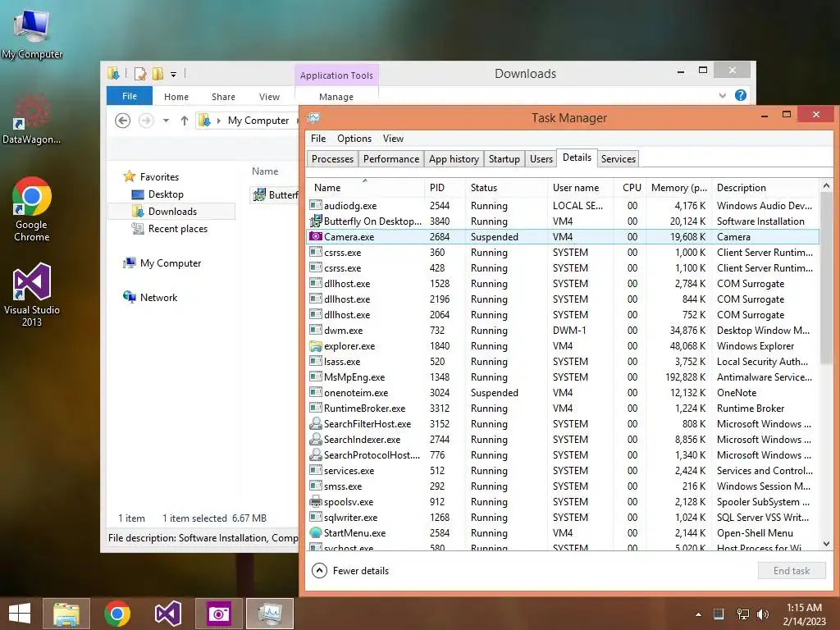Screen dimensions: 840x630
Task: Select the StartMenu.exe process row
Action: 563,533
